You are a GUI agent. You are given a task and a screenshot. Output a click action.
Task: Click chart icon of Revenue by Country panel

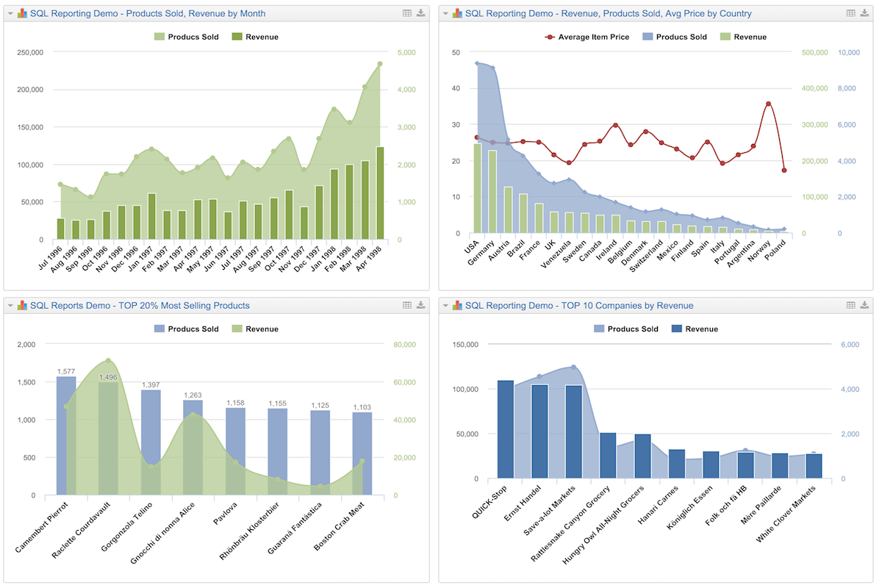click(457, 13)
